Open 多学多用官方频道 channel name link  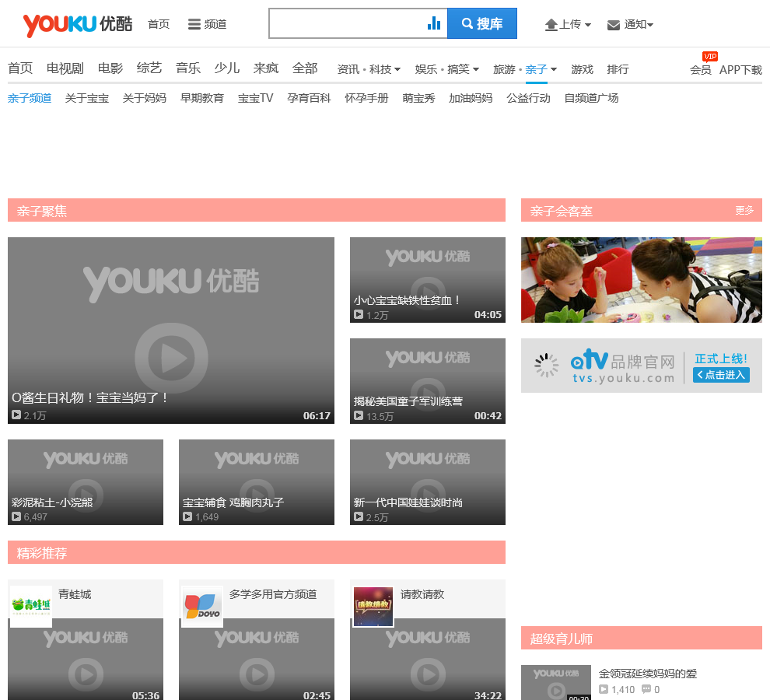tap(273, 594)
